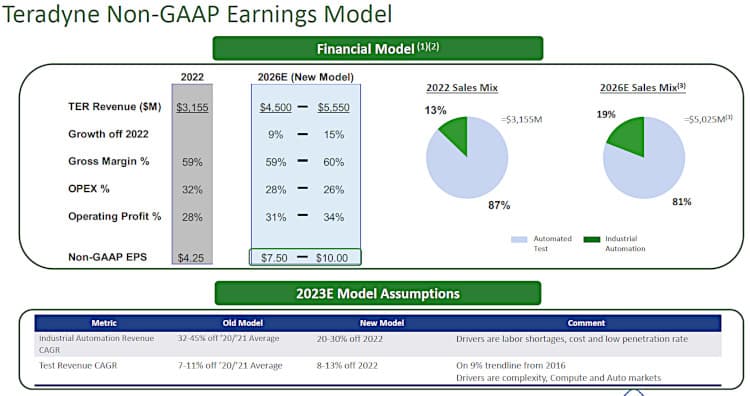Click the '=$3,155M' total label

(x=521, y=119)
